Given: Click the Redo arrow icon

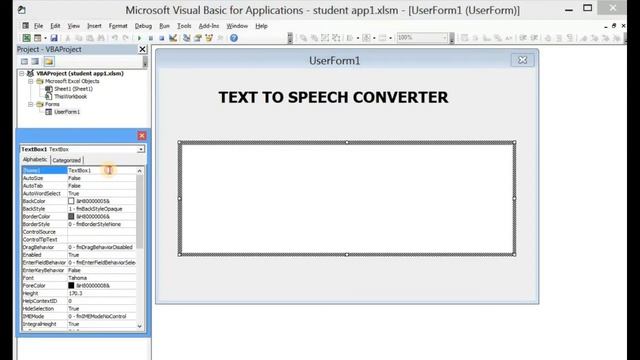Looking at the screenshot, I should [125, 38].
